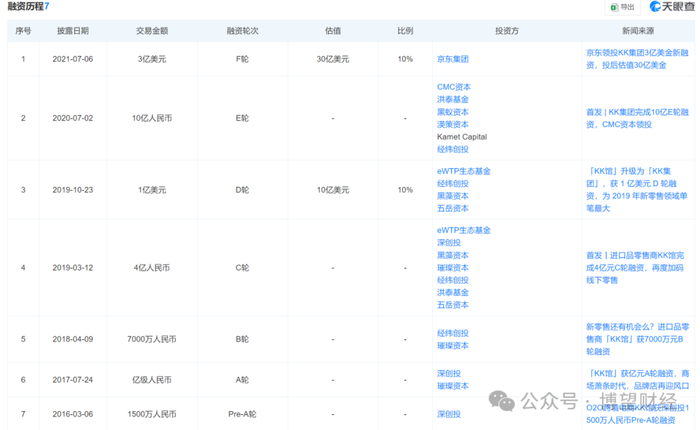Screen dimensions: 700x430
Task: Select date cell 2020-07-02
Action: pyautogui.click(x=73, y=118)
